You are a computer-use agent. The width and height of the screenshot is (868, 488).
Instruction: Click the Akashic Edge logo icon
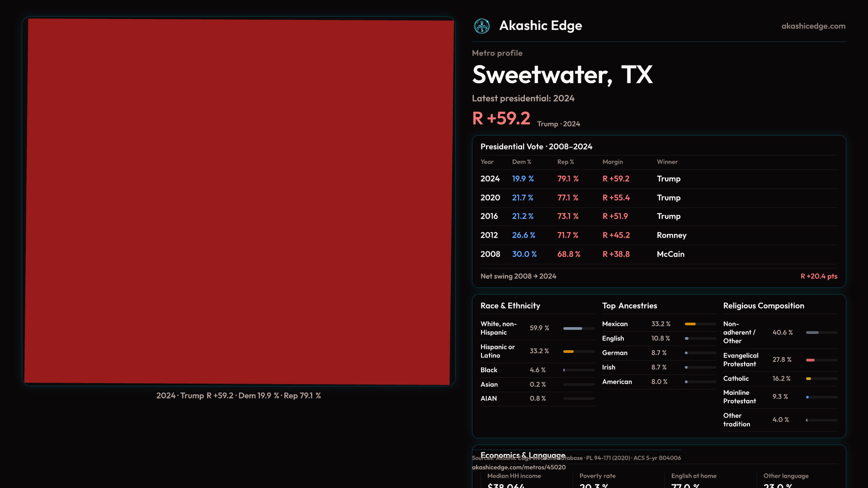[x=482, y=26]
